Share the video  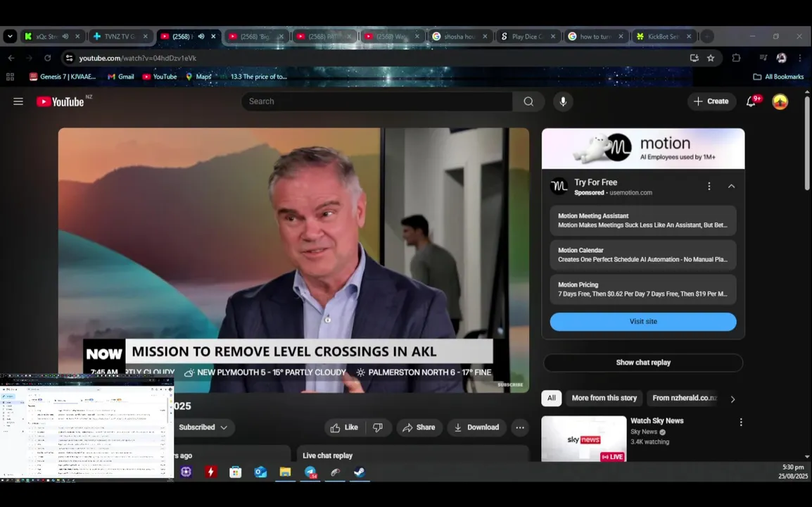pyautogui.click(x=419, y=427)
